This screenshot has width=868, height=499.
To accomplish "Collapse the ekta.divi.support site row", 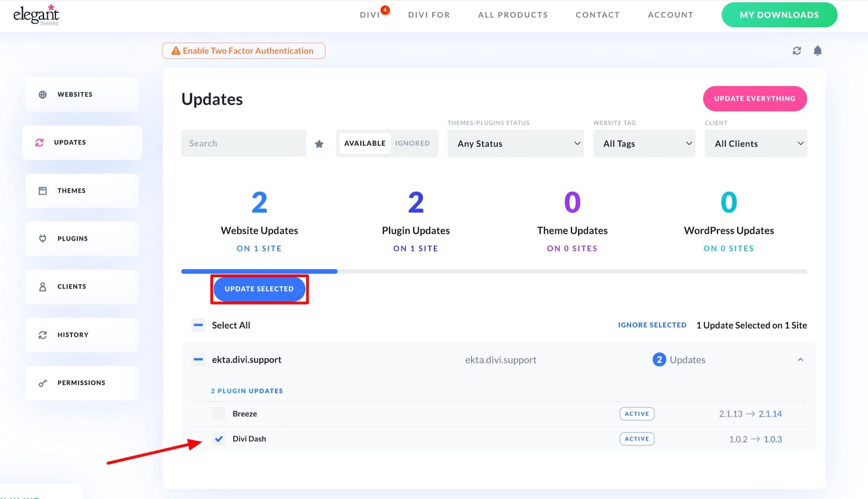I will click(x=800, y=359).
